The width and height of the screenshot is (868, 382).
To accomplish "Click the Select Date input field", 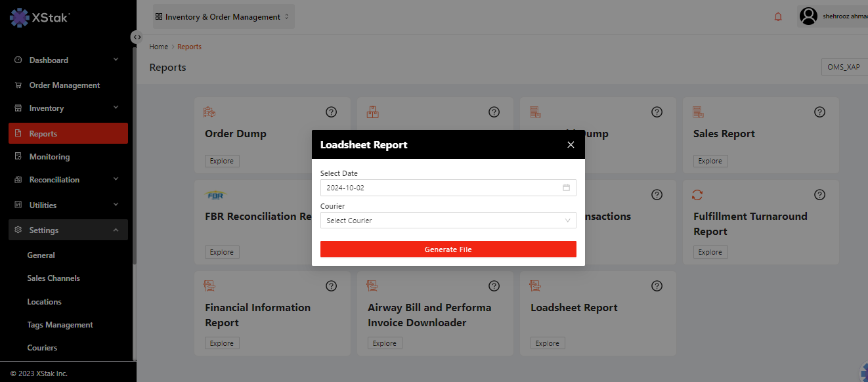I will (x=440, y=188).
